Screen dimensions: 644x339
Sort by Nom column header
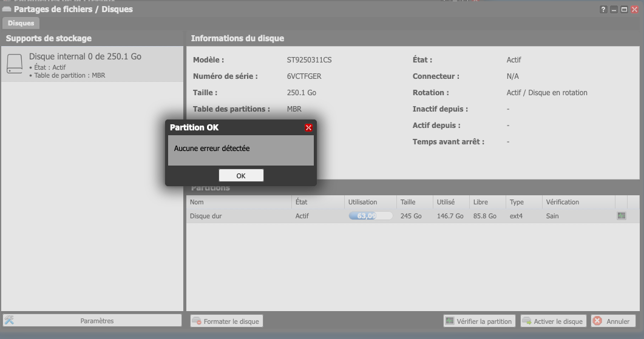(239, 202)
